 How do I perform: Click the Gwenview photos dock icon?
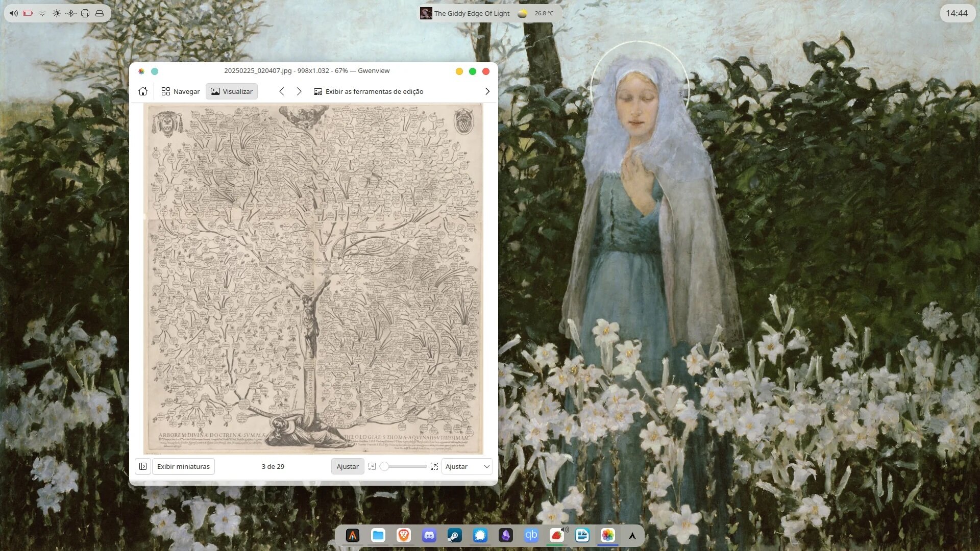pyautogui.click(x=608, y=535)
